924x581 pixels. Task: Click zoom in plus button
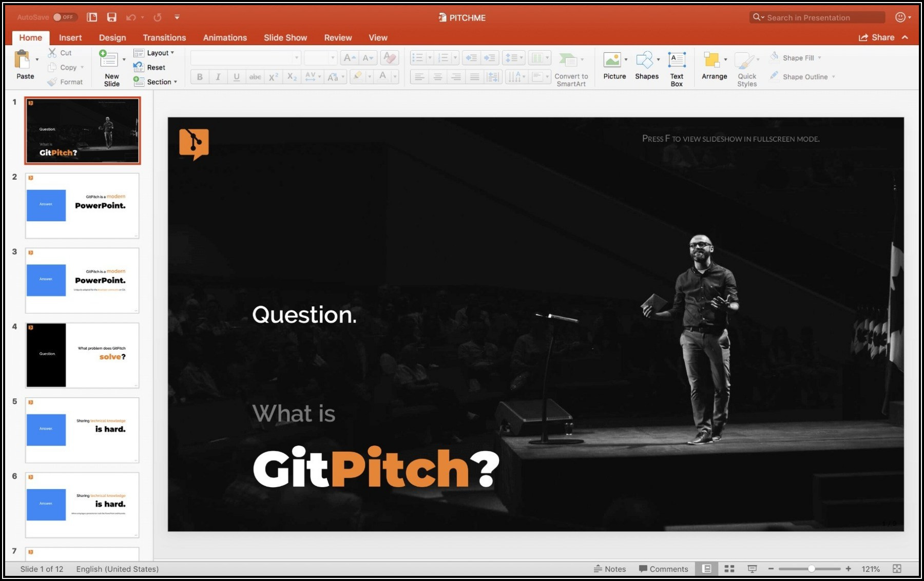(849, 569)
